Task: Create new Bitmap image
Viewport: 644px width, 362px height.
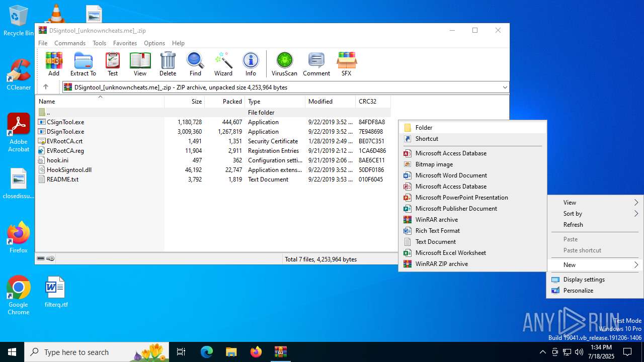Action: pos(472,164)
